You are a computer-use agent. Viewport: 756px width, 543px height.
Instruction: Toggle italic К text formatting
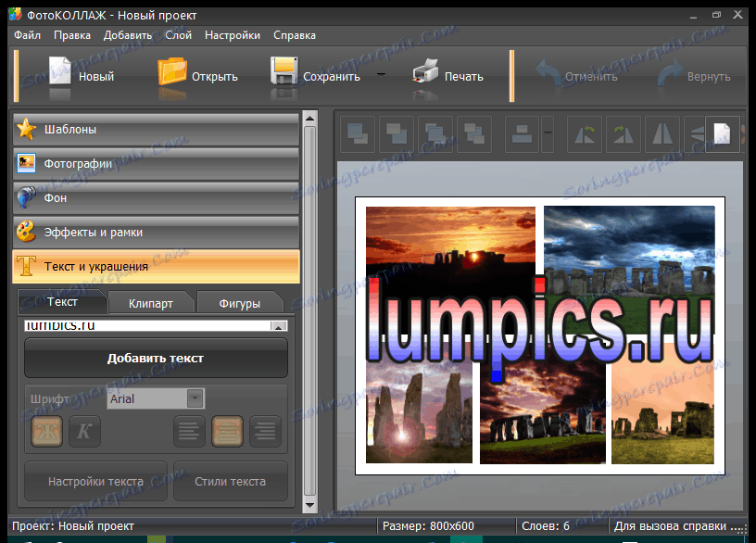tap(84, 431)
